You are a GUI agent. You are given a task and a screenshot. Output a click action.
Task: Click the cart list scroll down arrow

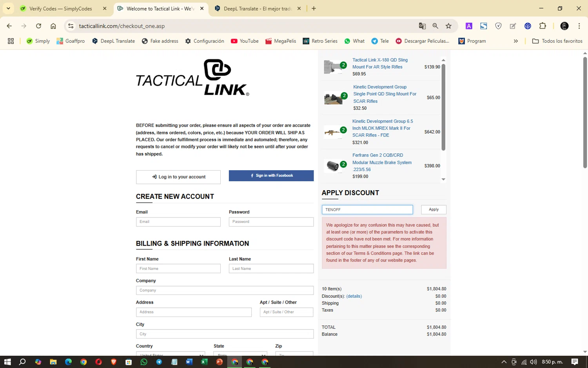tap(443, 179)
